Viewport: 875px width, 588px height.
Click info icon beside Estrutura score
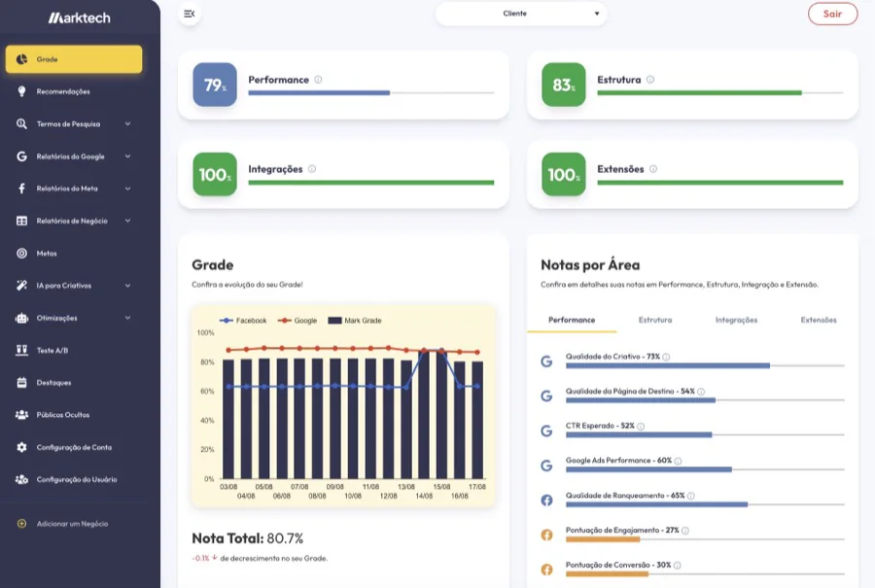click(650, 80)
